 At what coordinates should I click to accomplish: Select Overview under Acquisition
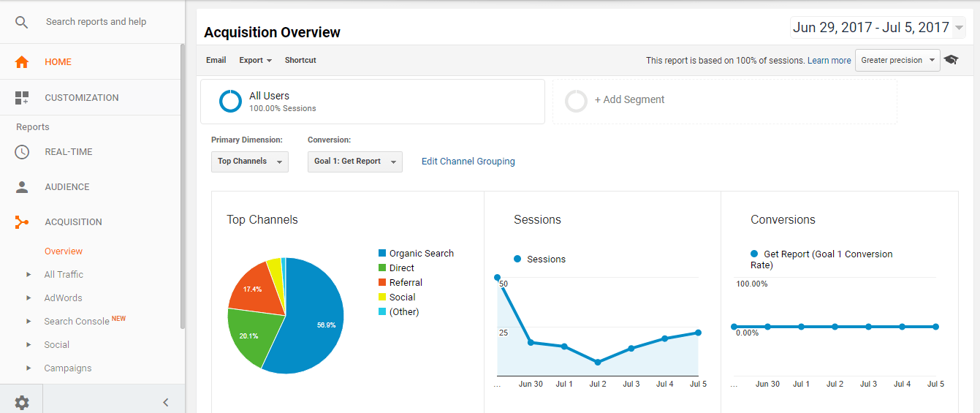point(64,251)
